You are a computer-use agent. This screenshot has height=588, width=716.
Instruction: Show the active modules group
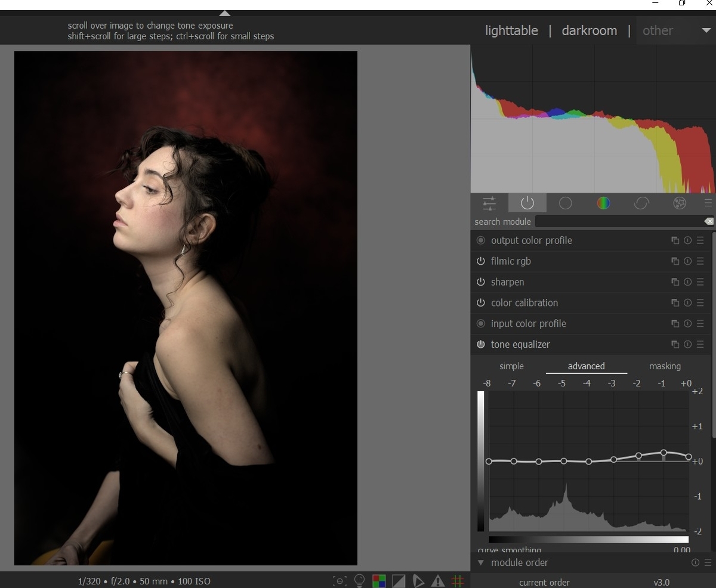pyautogui.click(x=527, y=203)
